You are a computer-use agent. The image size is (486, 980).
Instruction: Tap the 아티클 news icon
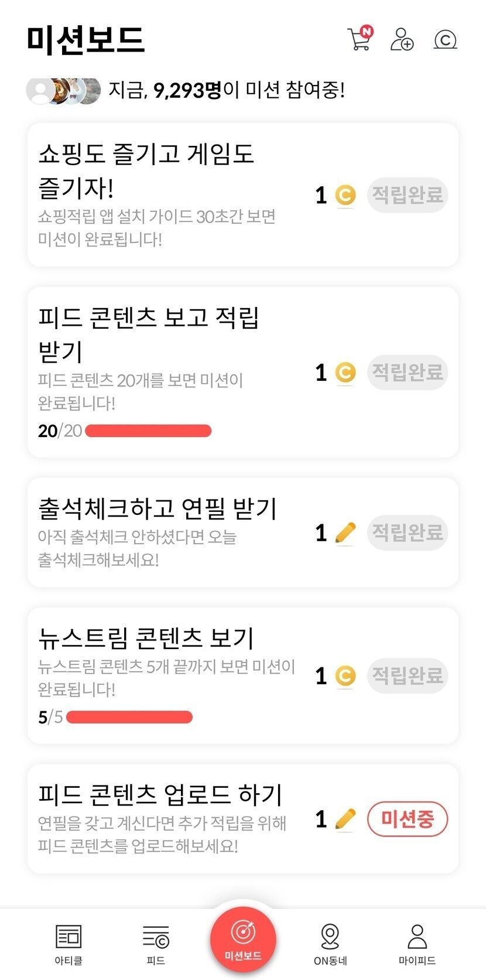point(69,937)
